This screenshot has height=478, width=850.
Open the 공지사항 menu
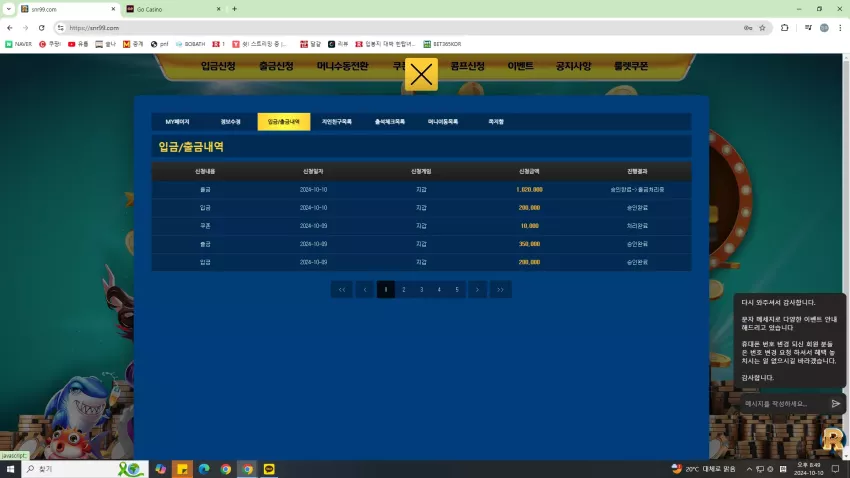coord(573,66)
